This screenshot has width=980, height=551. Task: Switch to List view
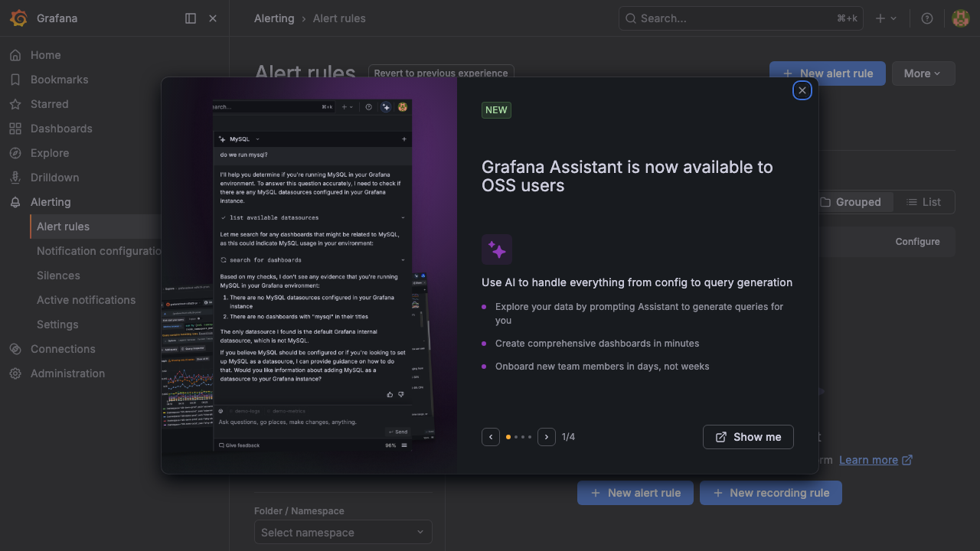923,202
